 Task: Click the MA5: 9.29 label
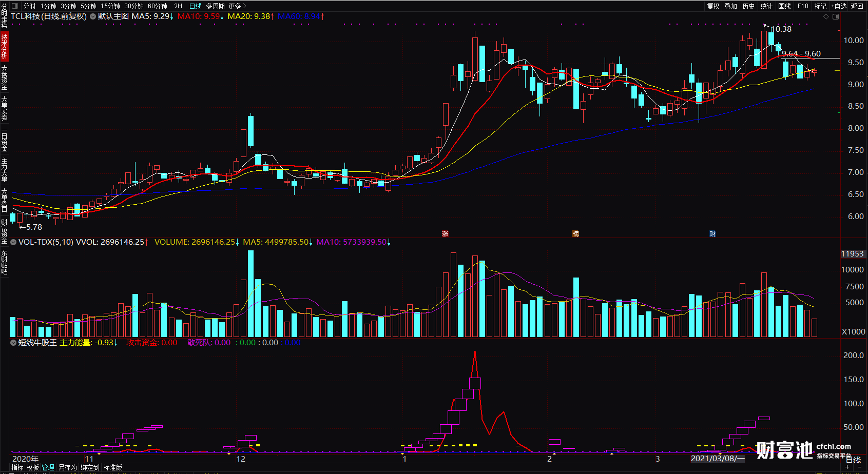[152, 16]
